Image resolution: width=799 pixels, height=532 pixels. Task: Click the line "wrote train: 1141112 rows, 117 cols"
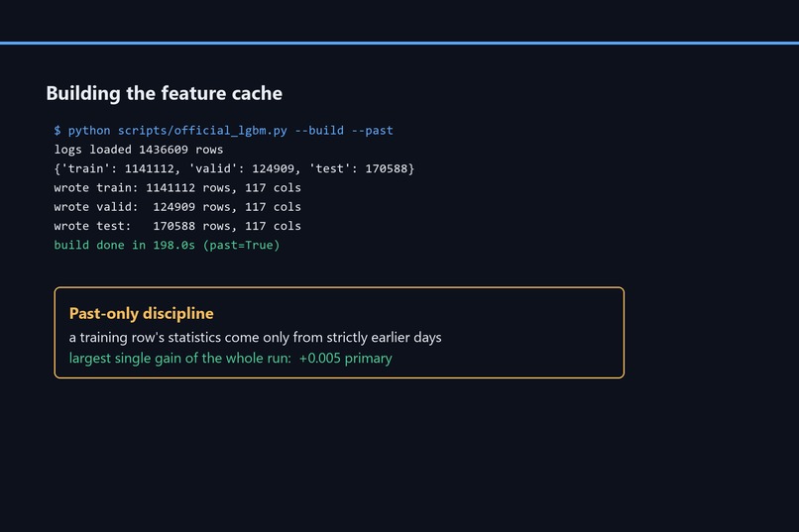(177, 188)
